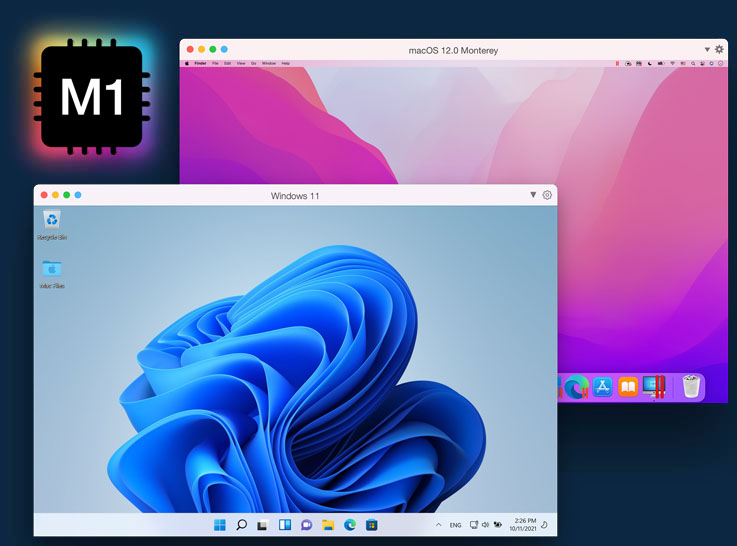Open the Finder menu in Monterey window
Image resolution: width=737 pixels, height=546 pixels.
[200, 63]
